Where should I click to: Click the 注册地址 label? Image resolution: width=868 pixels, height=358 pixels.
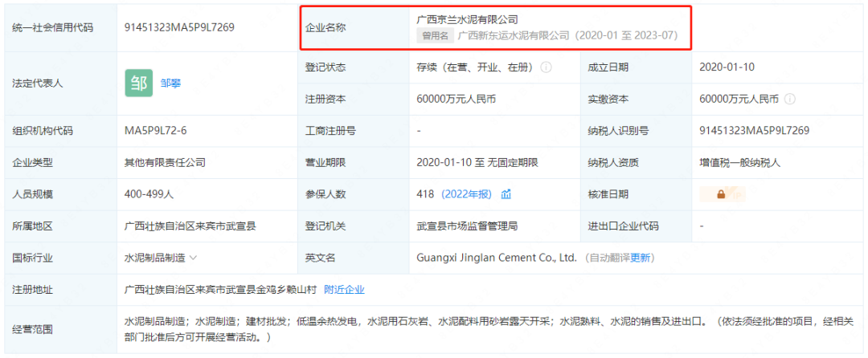(x=33, y=289)
